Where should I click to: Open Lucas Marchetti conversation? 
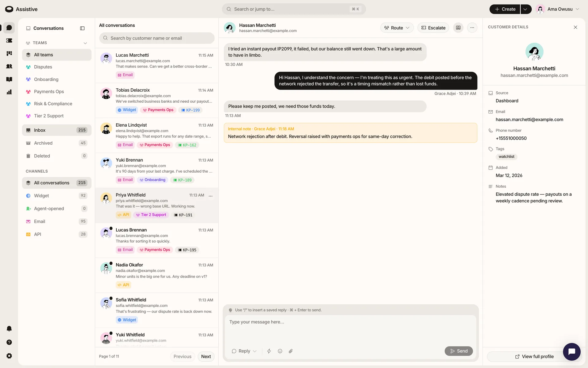point(157,65)
